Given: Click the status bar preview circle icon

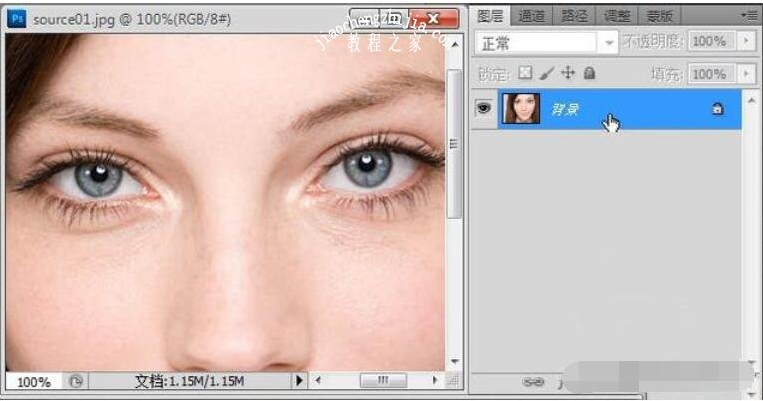Looking at the screenshot, I should tap(75, 382).
